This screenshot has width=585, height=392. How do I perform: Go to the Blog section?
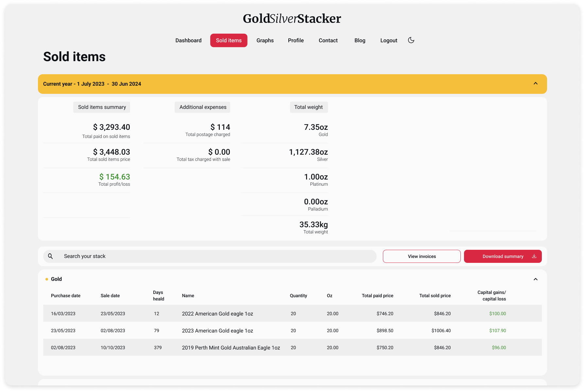tap(360, 40)
